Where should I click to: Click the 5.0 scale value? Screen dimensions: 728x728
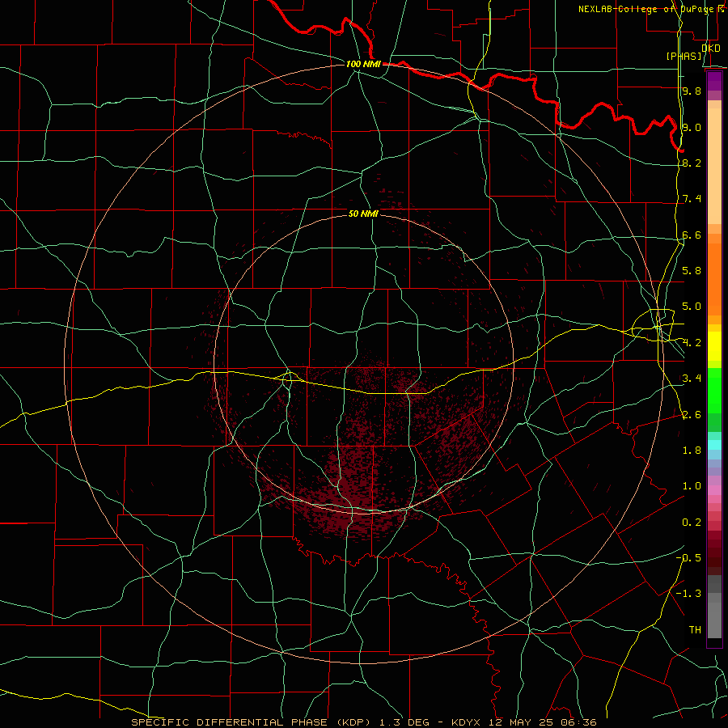coord(692,307)
